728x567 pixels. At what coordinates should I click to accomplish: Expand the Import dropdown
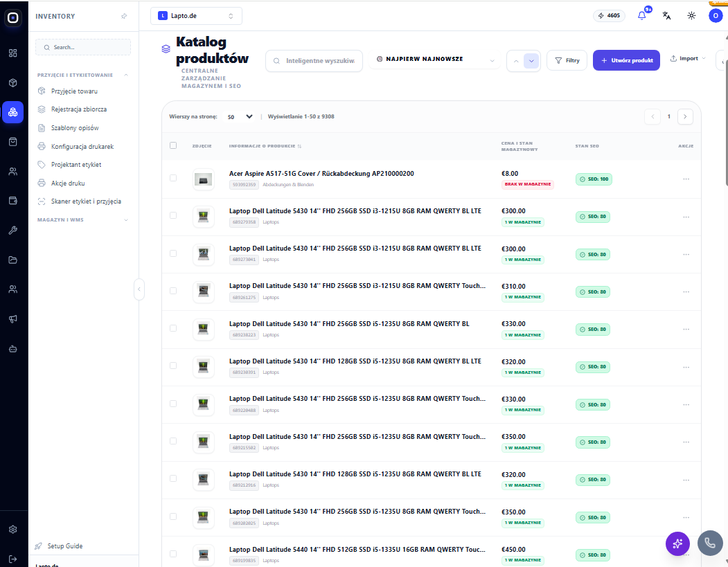(x=688, y=58)
